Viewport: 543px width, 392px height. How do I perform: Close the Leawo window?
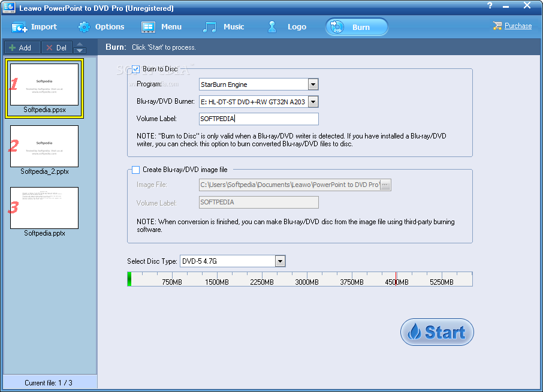tap(527, 5)
